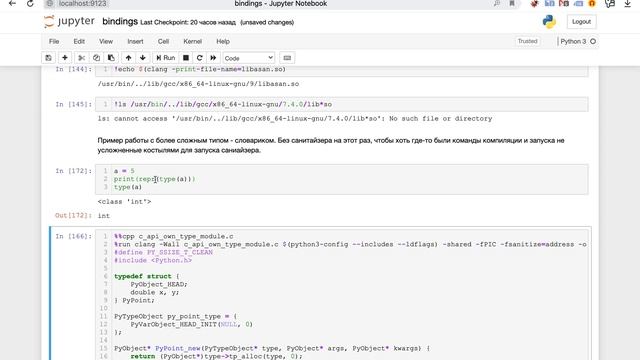Click inside code cell In [172]
Viewport: 640px width, 360px height.
point(342,179)
